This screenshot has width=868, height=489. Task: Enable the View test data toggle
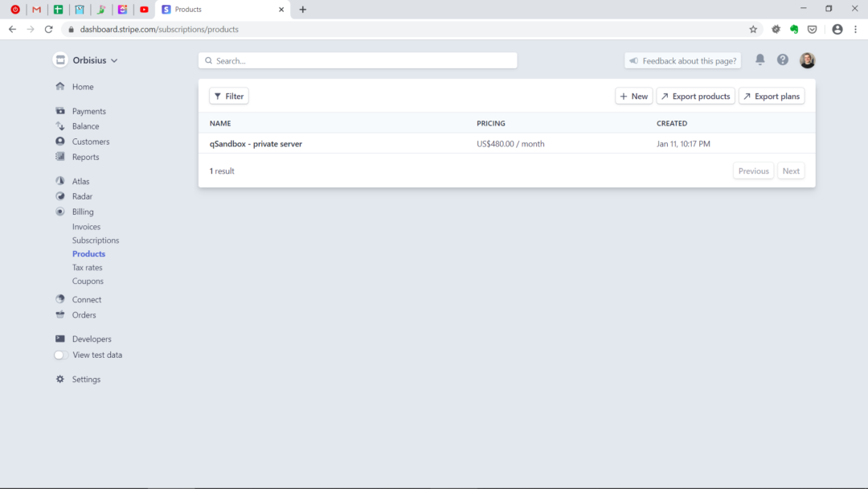59,355
